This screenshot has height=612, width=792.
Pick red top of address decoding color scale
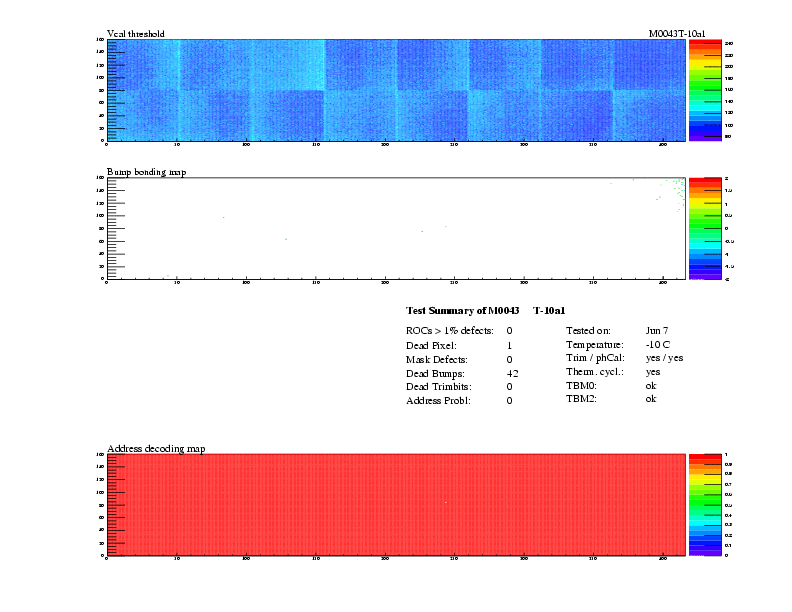pos(705,458)
